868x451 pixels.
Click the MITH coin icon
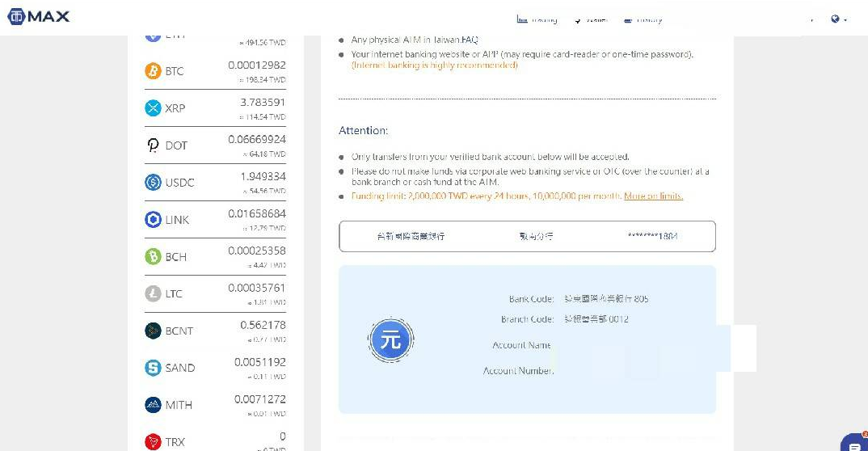click(153, 404)
